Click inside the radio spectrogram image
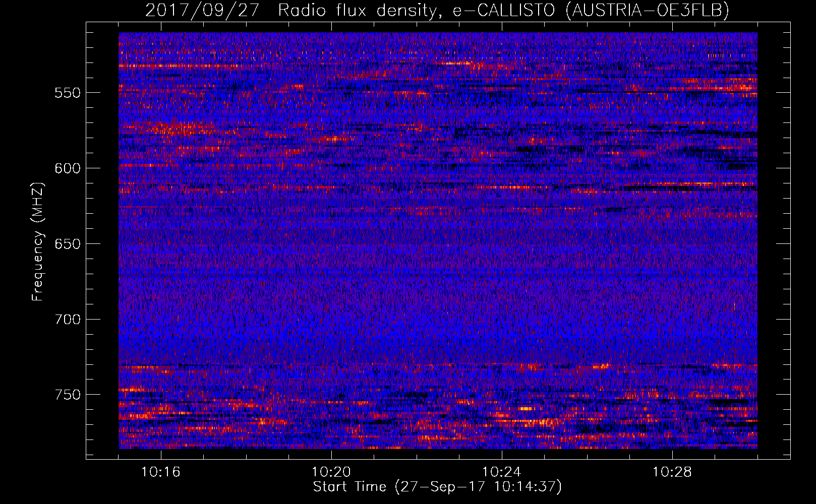816x504 pixels. tap(438, 241)
